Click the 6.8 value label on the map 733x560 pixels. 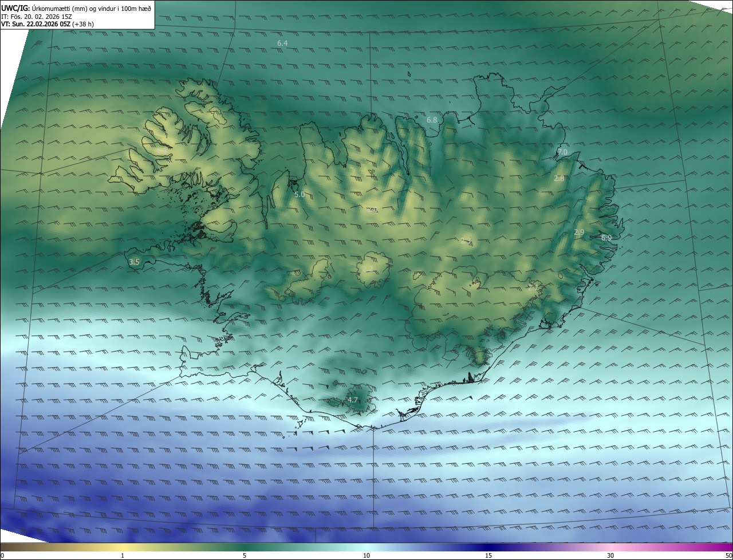432,120
